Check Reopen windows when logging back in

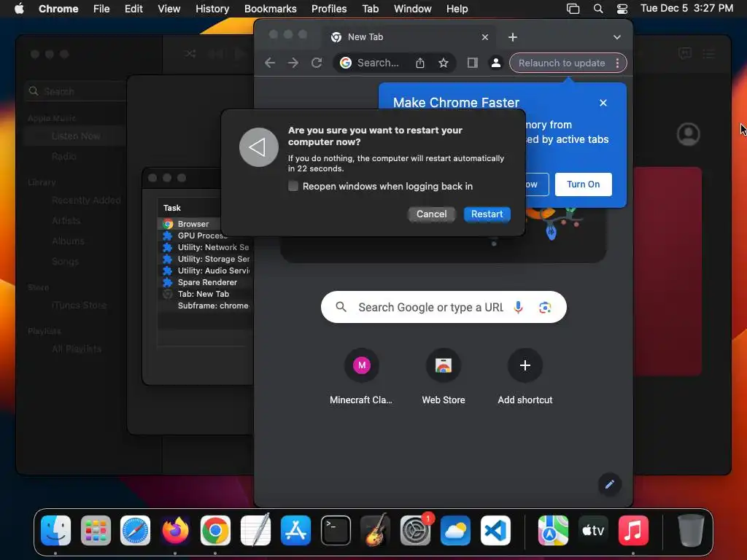(x=293, y=186)
